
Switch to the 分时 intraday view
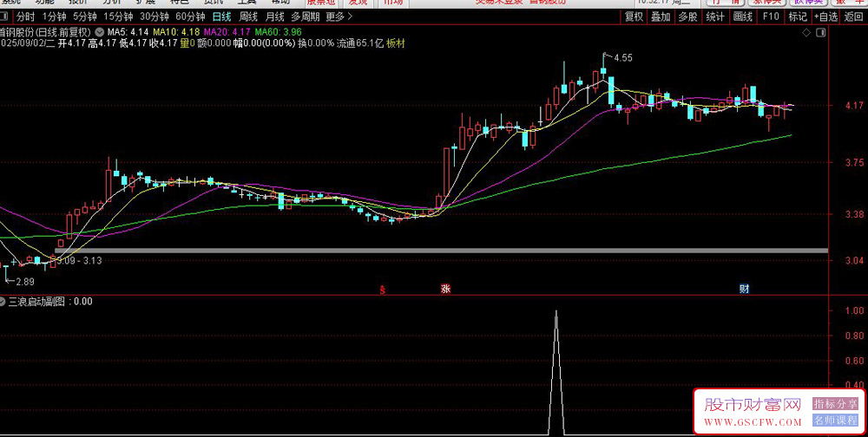click(x=25, y=16)
